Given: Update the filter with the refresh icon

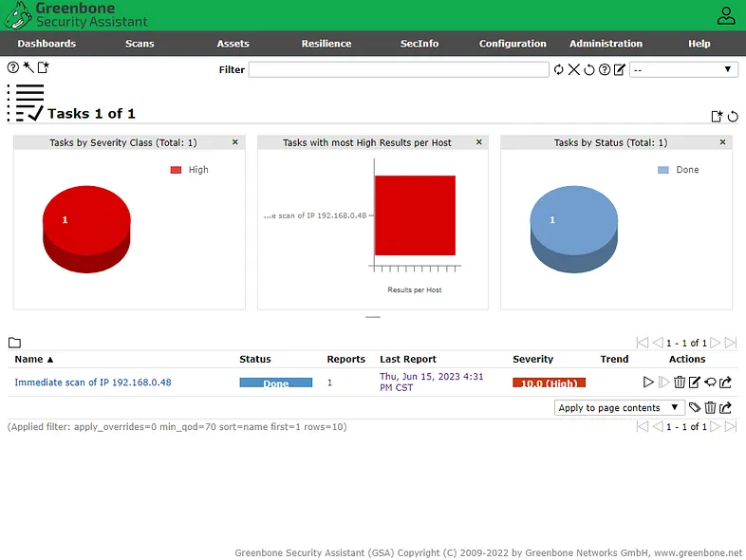Looking at the screenshot, I should 558,70.
